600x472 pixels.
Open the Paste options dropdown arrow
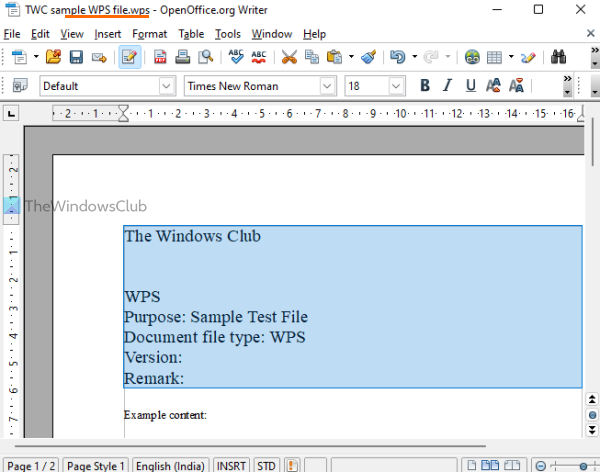[x=351, y=57]
